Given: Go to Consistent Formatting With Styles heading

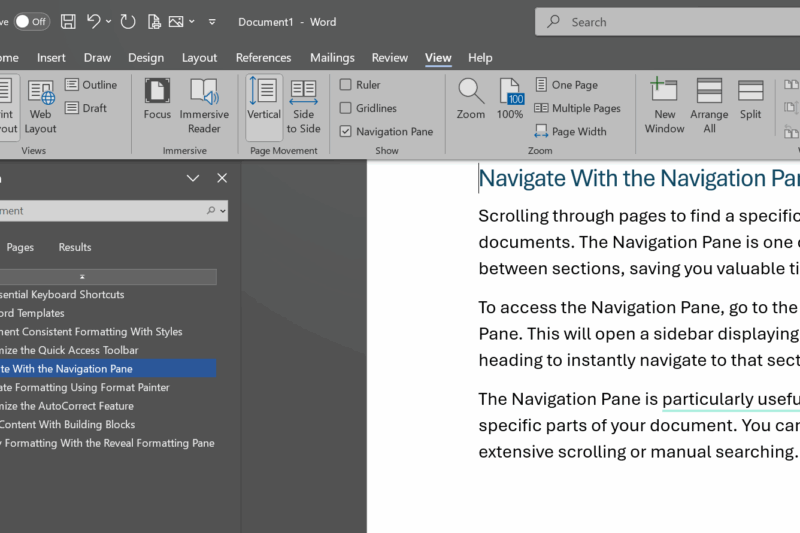Looking at the screenshot, I should (108, 332).
